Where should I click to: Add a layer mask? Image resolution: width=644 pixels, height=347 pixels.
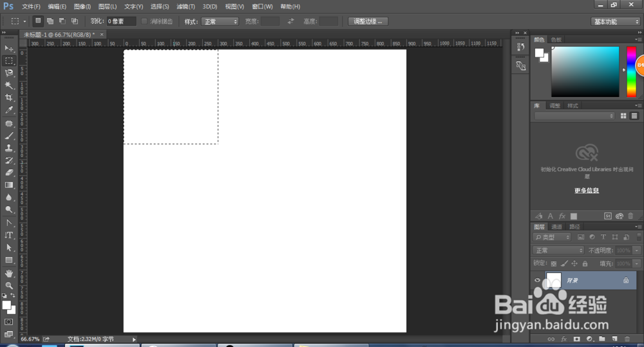point(576,339)
